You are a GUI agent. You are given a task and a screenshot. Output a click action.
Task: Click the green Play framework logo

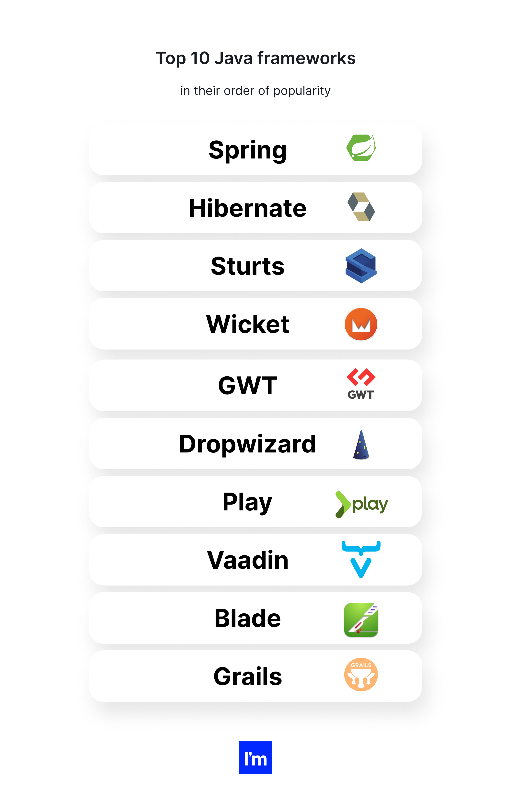coord(361,504)
